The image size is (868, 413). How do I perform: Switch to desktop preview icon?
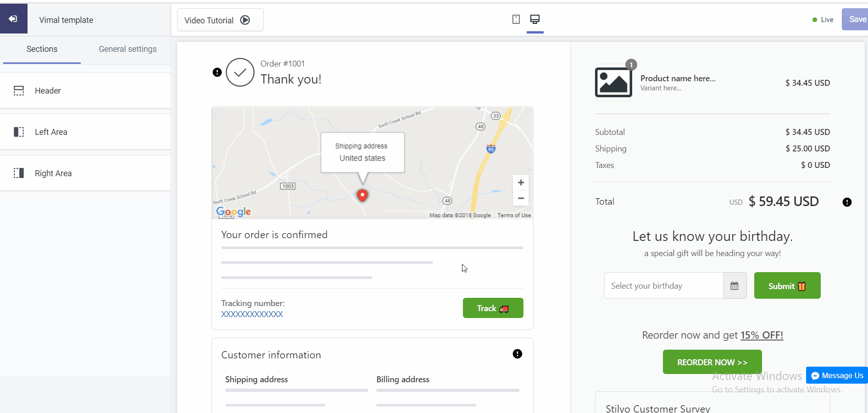click(535, 19)
